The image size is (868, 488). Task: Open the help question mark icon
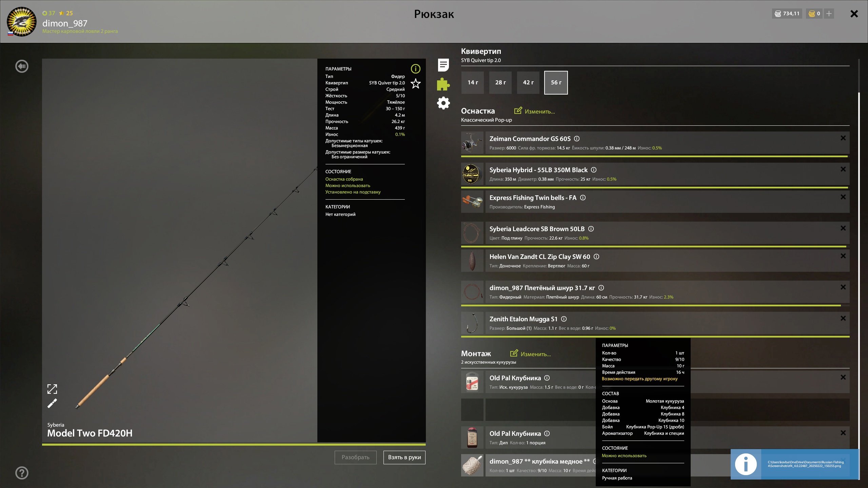click(22, 473)
